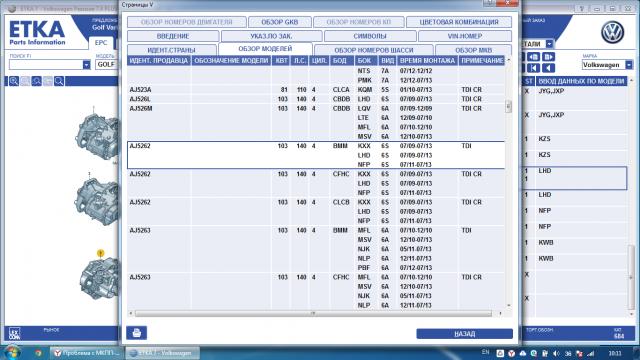This screenshot has height=360, width=640.
Task: Expand the search F1 dropdown arrow
Action: click(x=86, y=64)
